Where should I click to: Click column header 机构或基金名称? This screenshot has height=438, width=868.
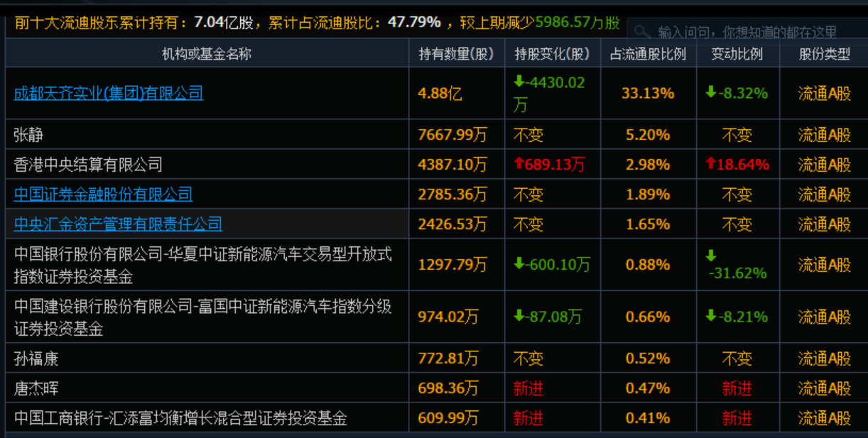click(x=207, y=54)
